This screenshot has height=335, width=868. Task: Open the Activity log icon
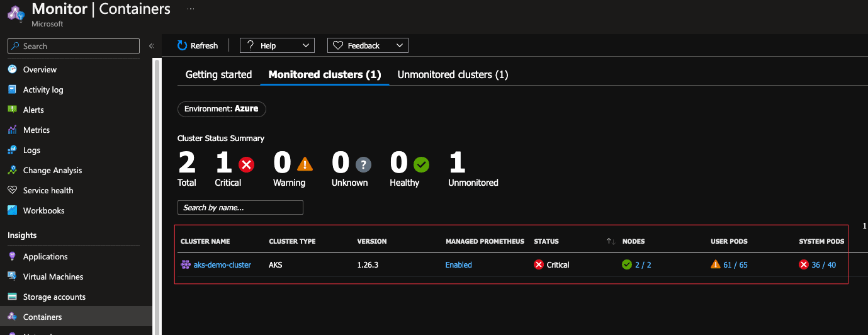(12, 89)
